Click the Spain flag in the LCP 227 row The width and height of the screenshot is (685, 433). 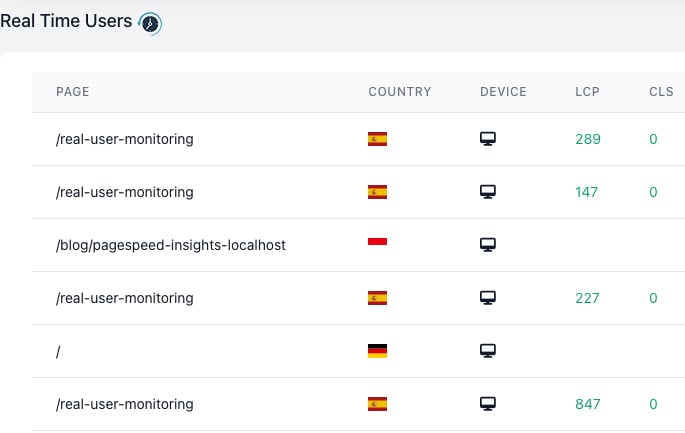pos(377,298)
